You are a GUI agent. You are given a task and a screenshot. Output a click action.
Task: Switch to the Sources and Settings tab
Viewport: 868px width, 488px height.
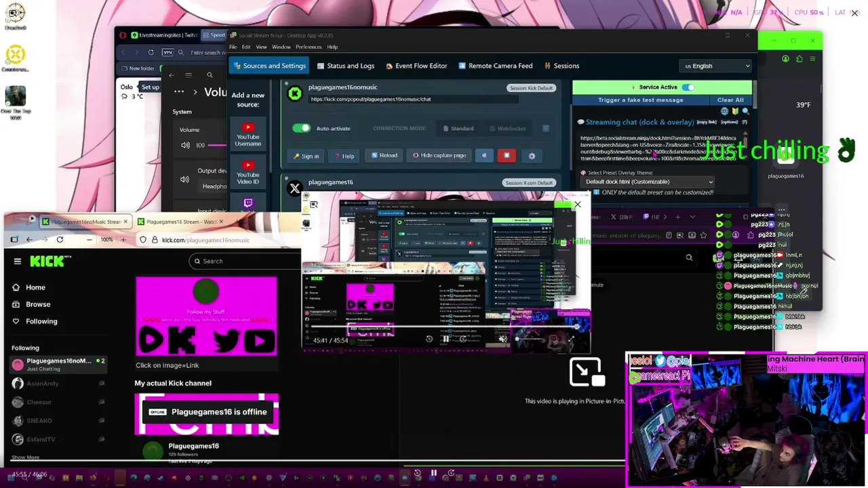tap(269, 66)
